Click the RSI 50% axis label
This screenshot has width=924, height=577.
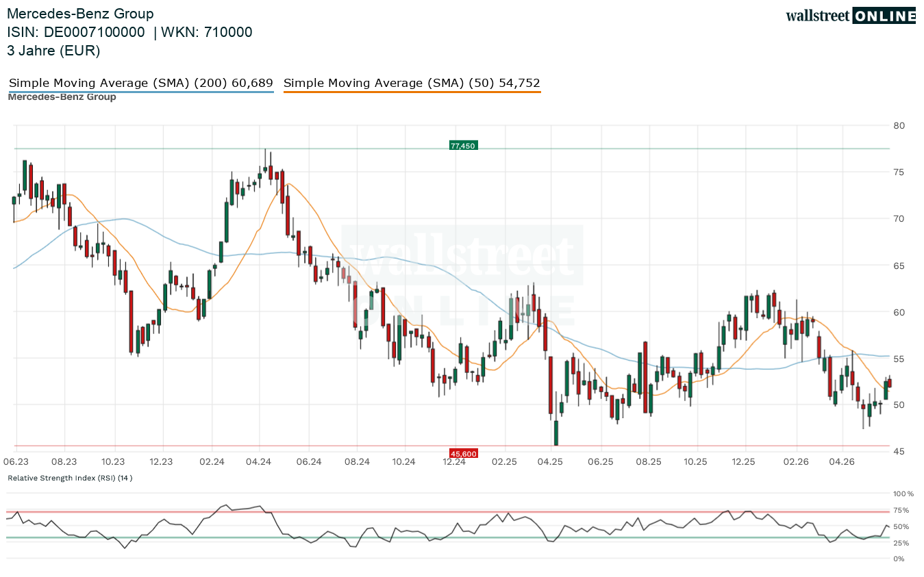tap(901, 526)
